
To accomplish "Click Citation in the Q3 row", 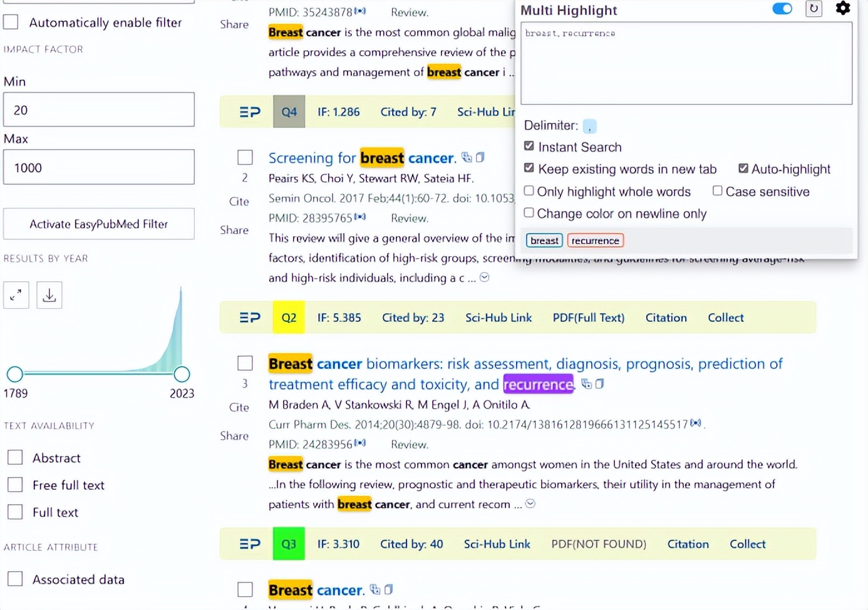I will click(x=688, y=544).
